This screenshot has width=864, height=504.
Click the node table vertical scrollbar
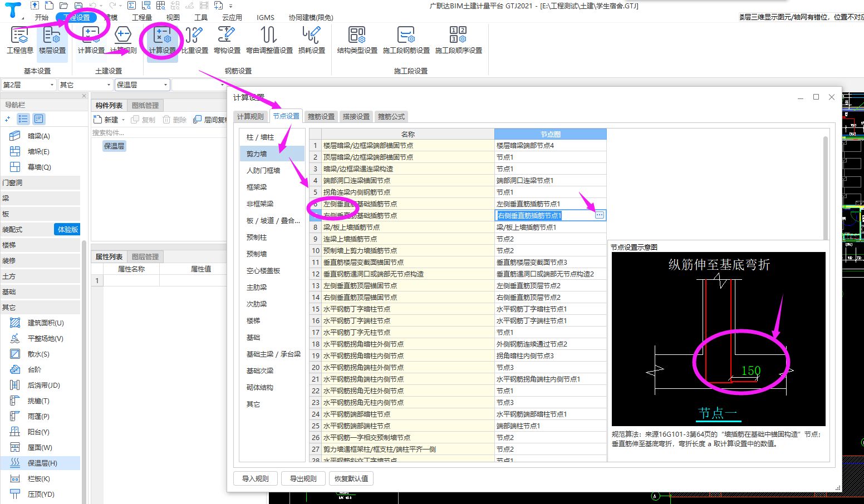(x=825, y=188)
